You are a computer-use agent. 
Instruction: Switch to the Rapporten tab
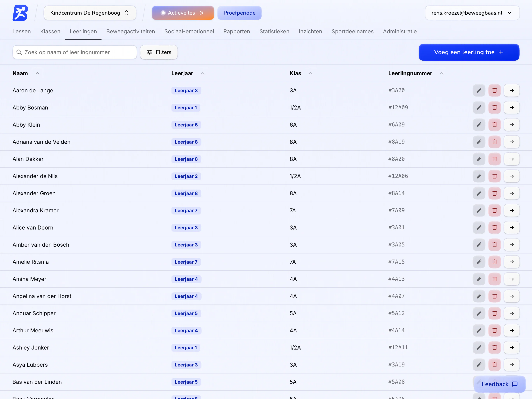(237, 32)
